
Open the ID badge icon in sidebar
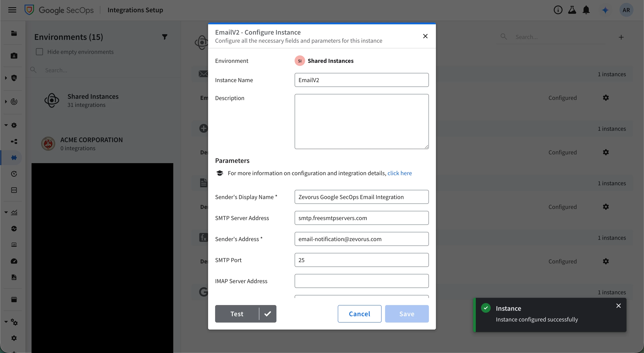(14, 55)
